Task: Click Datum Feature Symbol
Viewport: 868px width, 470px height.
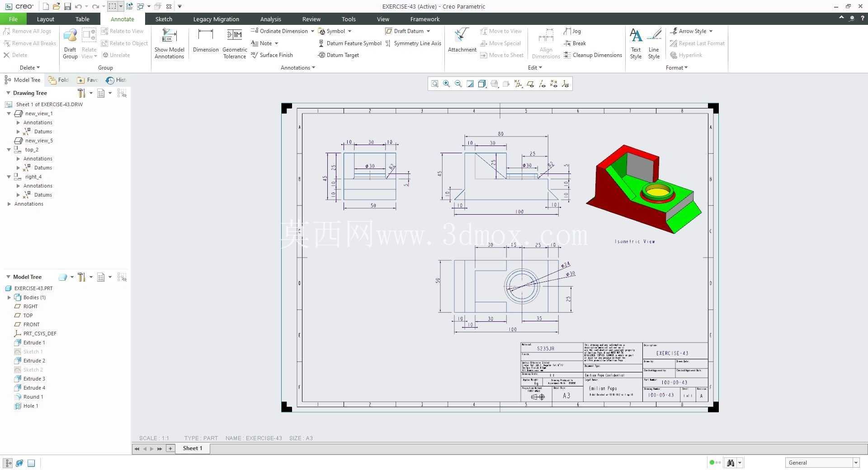Action: click(x=349, y=43)
